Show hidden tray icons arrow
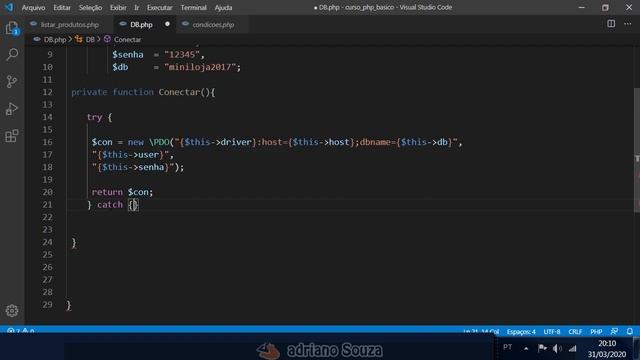The image size is (640, 360). [526, 349]
